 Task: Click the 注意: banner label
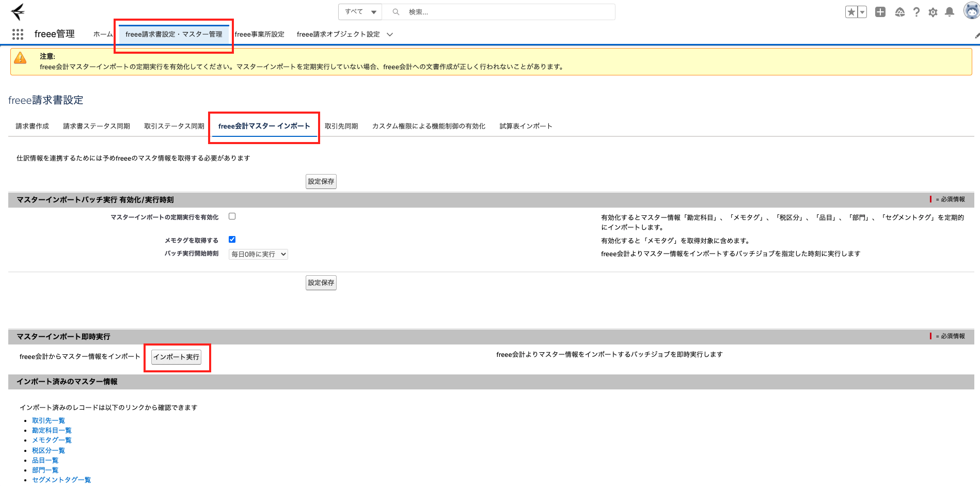pyautogui.click(x=48, y=56)
